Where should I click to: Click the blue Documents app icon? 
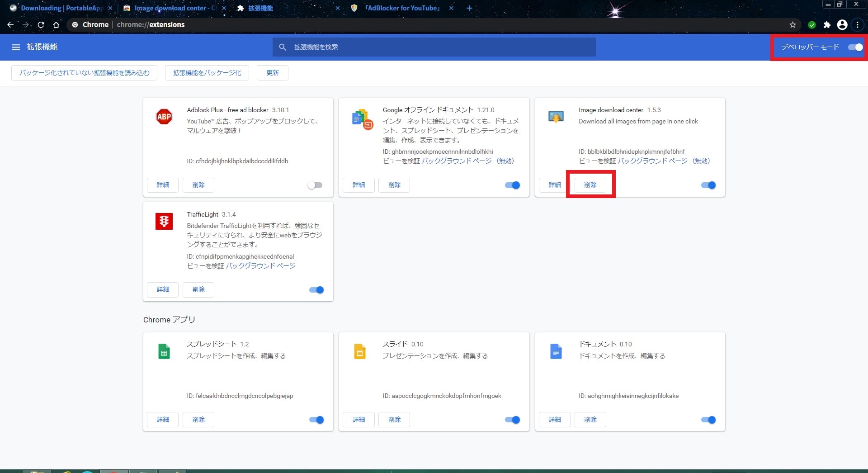coord(556,351)
